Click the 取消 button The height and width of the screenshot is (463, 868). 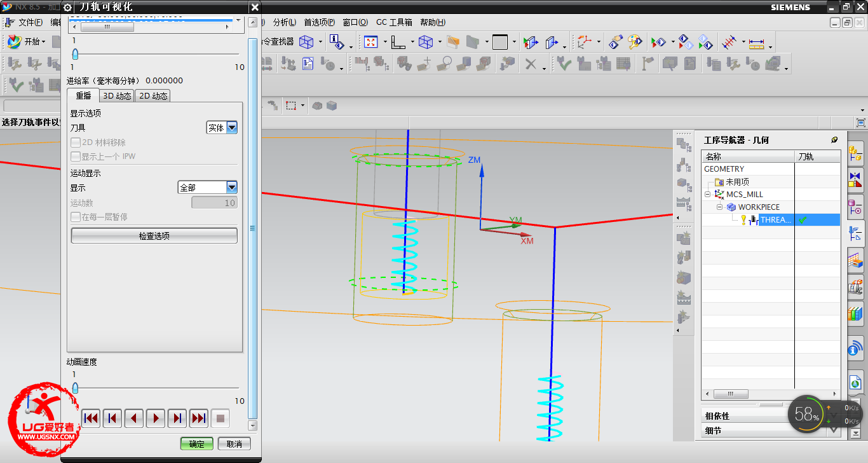click(234, 444)
